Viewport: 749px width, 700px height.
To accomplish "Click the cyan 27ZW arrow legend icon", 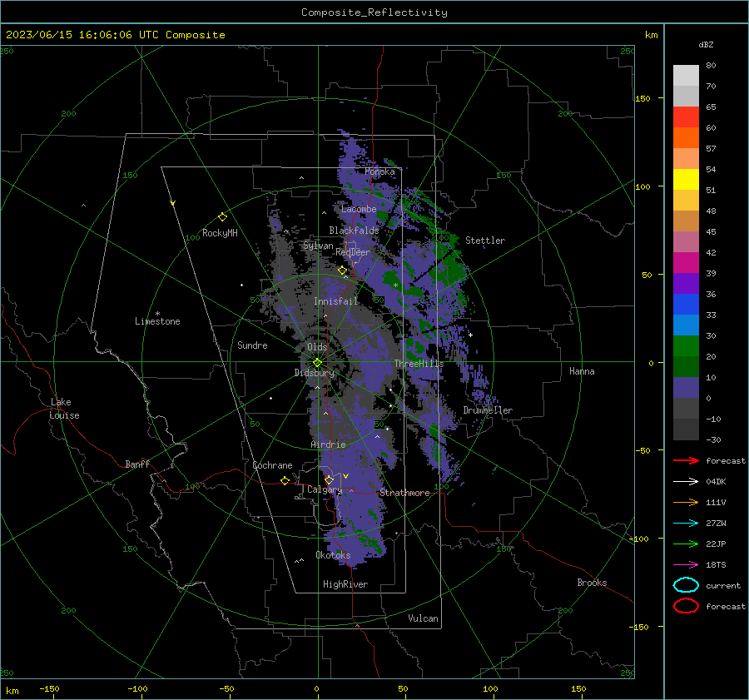I will pos(686,524).
